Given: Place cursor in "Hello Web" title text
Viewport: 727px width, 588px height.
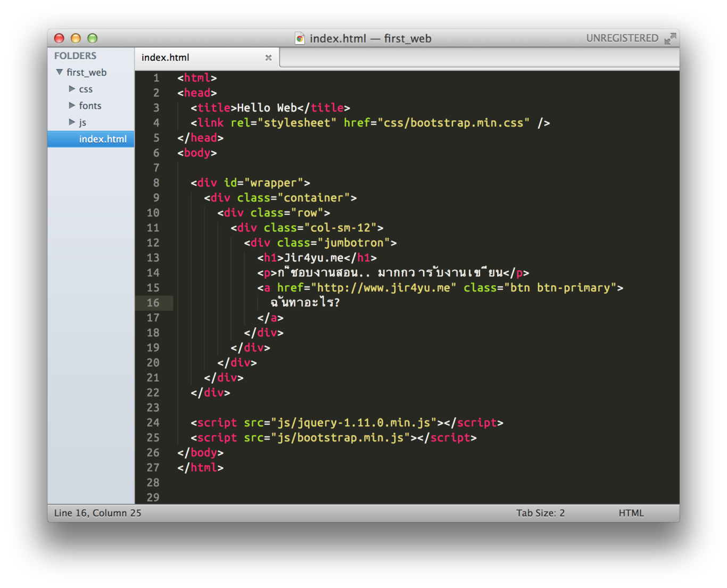Looking at the screenshot, I should pos(267,107).
